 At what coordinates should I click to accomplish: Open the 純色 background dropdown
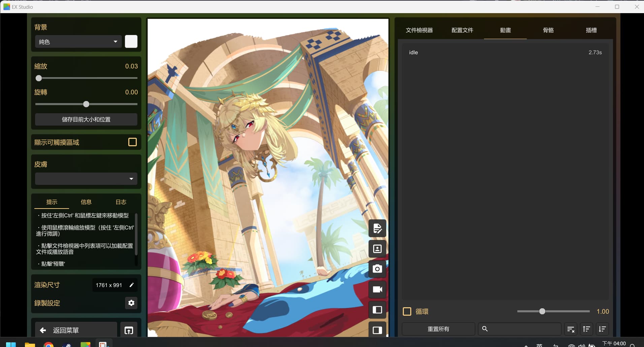[78, 42]
